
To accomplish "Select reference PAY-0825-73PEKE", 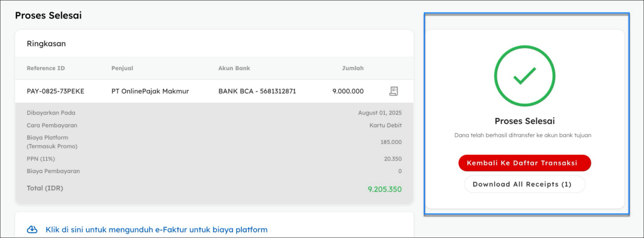I will pyautogui.click(x=55, y=91).
